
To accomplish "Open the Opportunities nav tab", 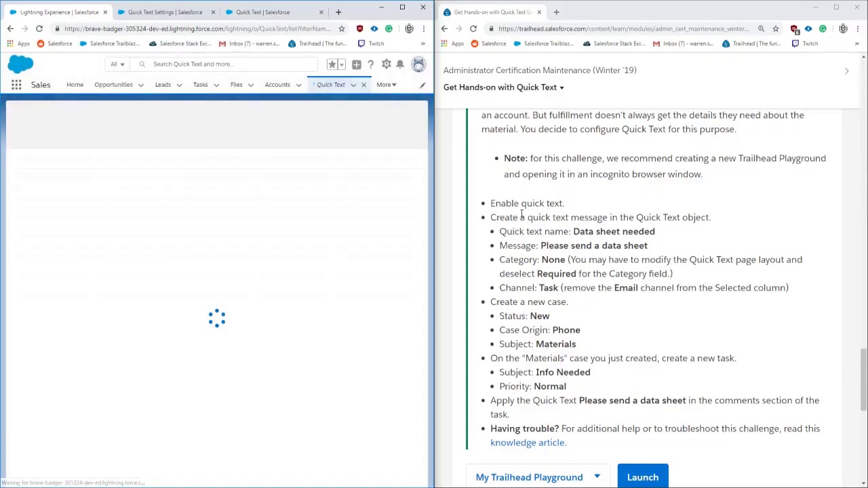I will pos(113,85).
